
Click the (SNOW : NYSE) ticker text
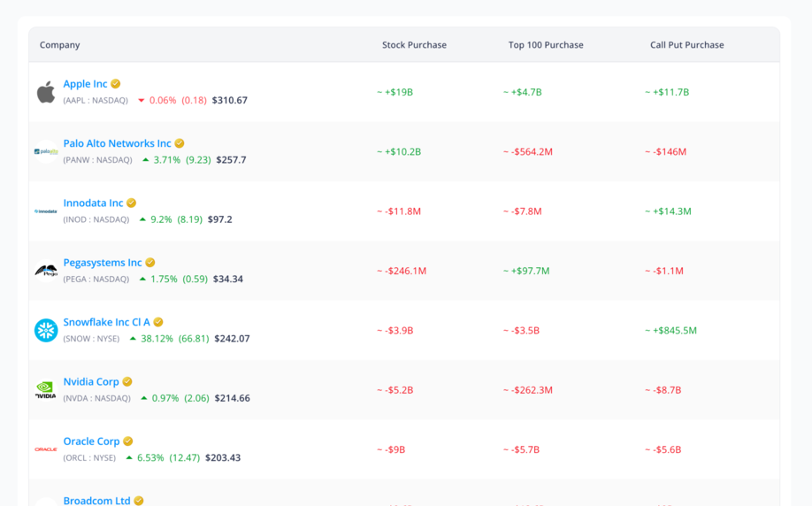click(x=91, y=339)
